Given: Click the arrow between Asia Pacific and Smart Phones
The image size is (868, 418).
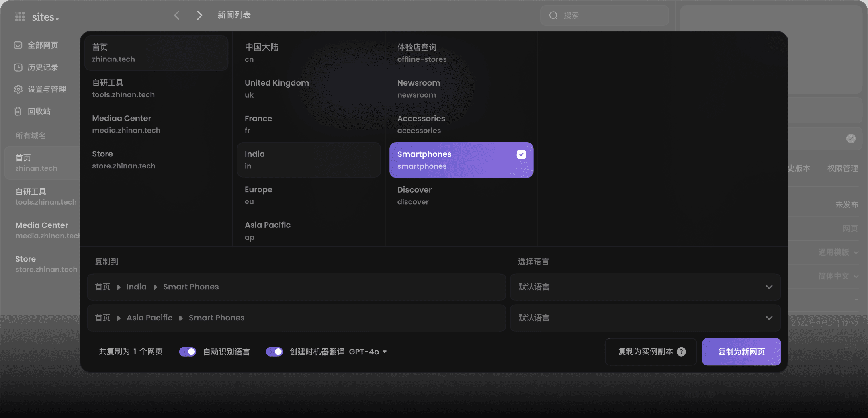Looking at the screenshot, I should point(181,318).
